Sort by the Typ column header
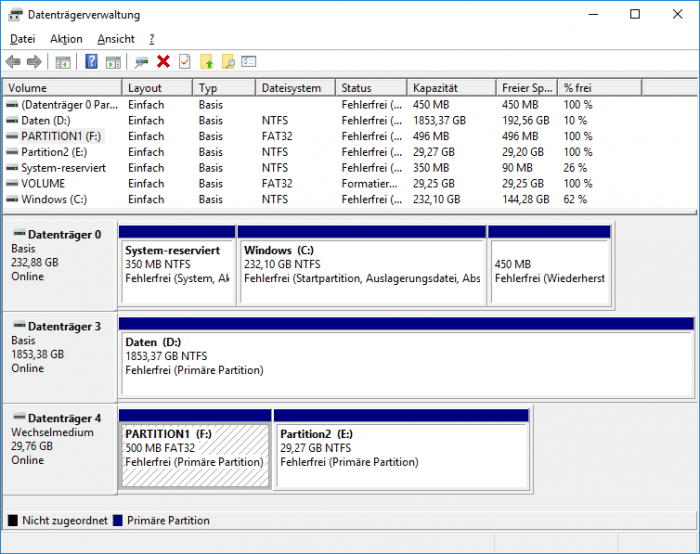This screenshot has width=700, height=554. [x=224, y=88]
